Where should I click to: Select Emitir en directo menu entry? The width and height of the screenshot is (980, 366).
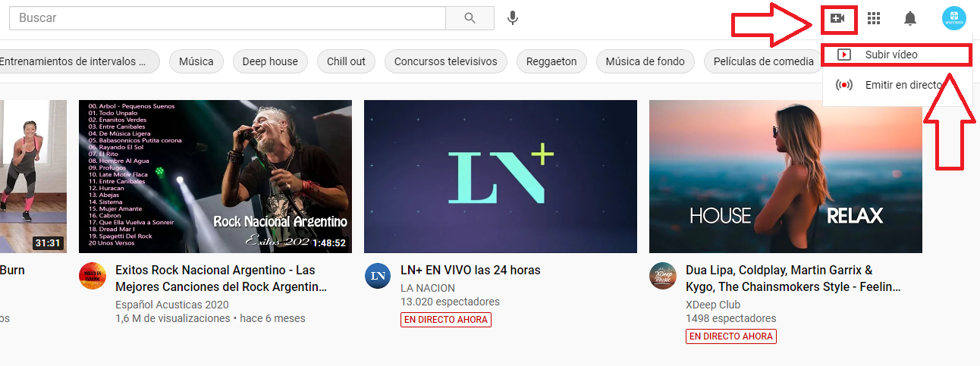(x=897, y=85)
